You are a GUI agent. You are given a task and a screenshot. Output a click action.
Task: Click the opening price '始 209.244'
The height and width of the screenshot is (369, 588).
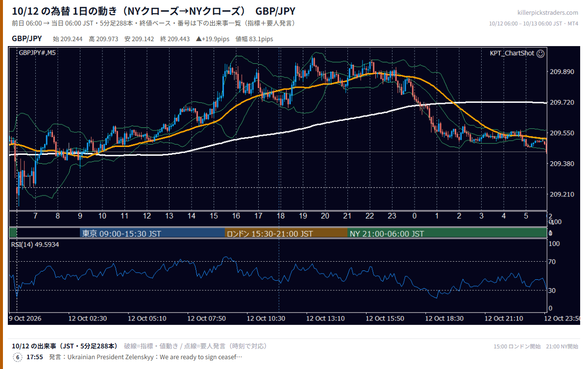point(68,39)
